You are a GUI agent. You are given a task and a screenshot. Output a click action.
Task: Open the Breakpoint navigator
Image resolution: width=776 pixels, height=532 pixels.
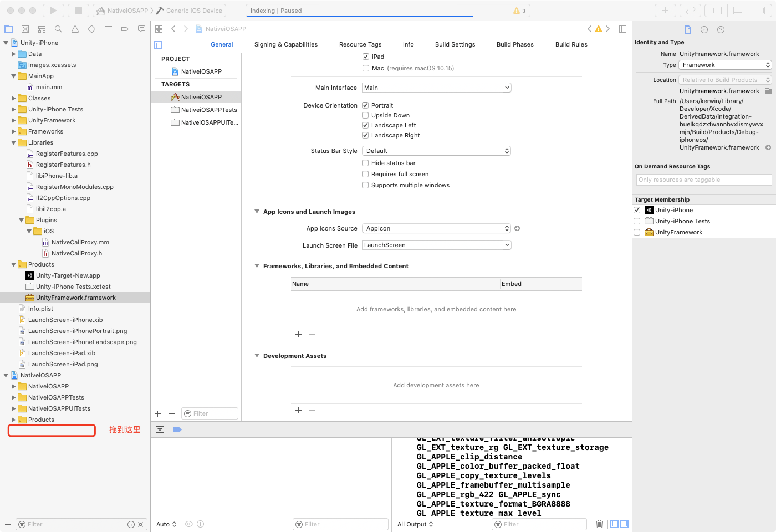coord(125,29)
